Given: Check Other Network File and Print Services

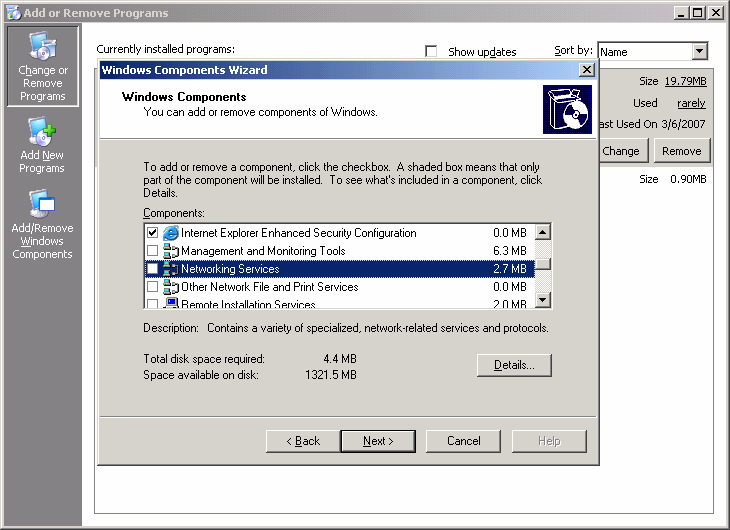Looking at the screenshot, I should (152, 286).
